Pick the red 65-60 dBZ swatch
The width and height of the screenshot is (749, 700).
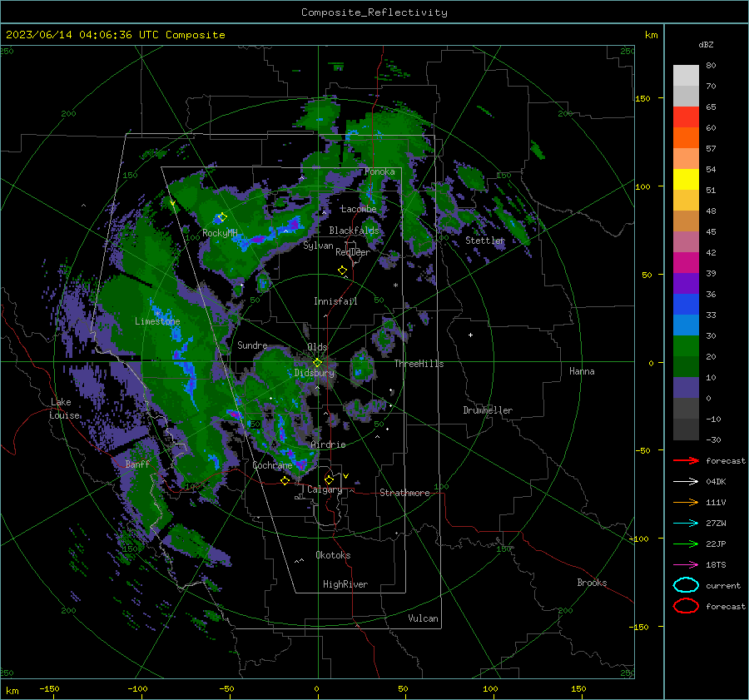(686, 117)
